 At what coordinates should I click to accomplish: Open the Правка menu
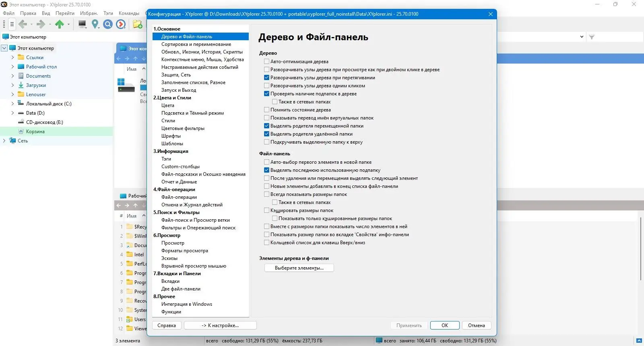[28, 13]
